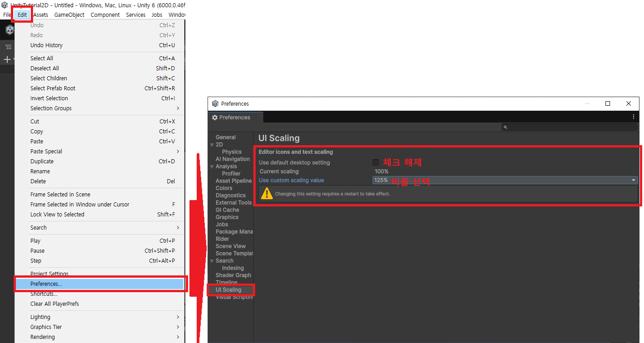Open the Services menu

coord(136,15)
